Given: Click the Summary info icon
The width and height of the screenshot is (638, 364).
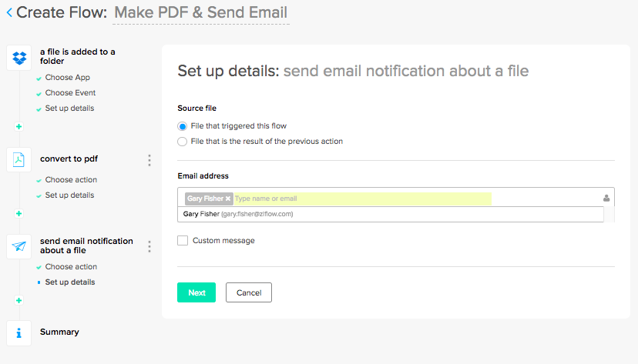Looking at the screenshot, I should pos(19,332).
